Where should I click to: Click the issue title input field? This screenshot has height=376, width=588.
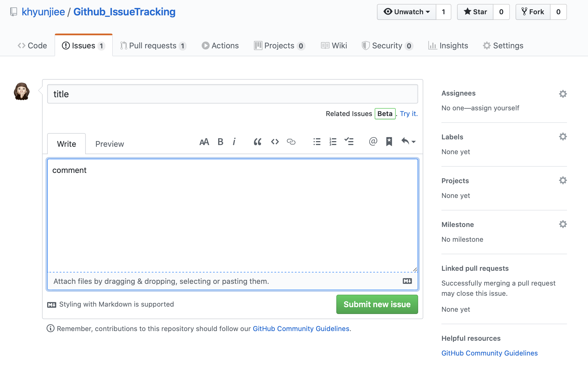tap(232, 94)
